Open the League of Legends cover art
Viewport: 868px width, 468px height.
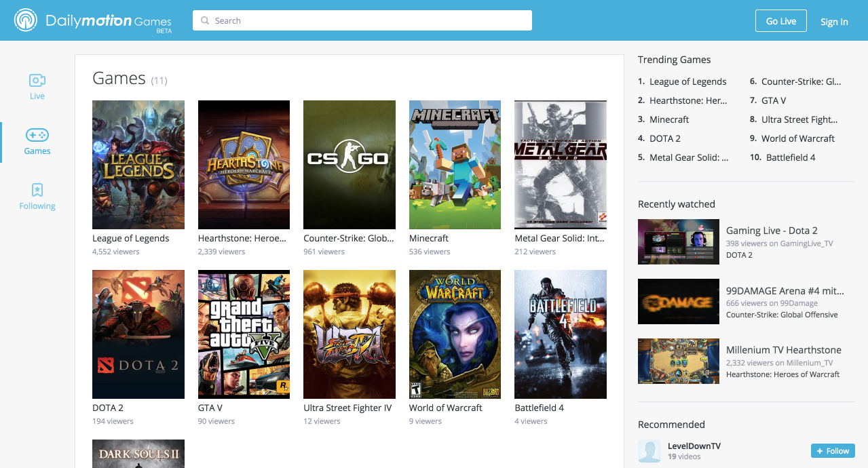(138, 165)
